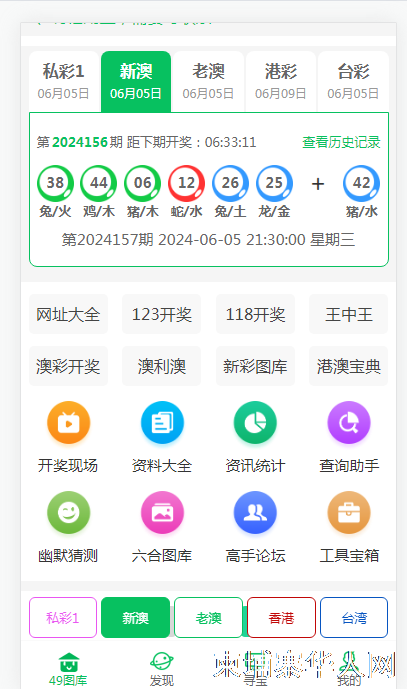Select the pink 私彩1 filter button
This screenshot has height=689, width=407.
63,617
